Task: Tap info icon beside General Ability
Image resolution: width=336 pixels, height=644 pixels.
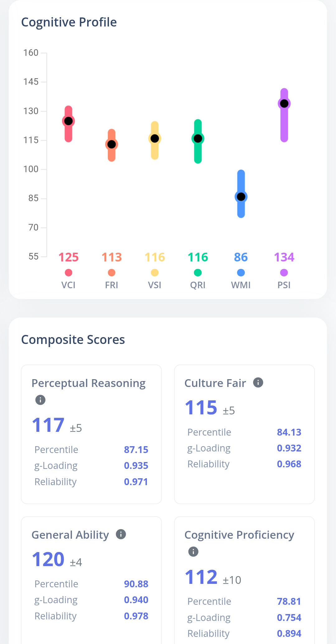Action: [x=121, y=534]
